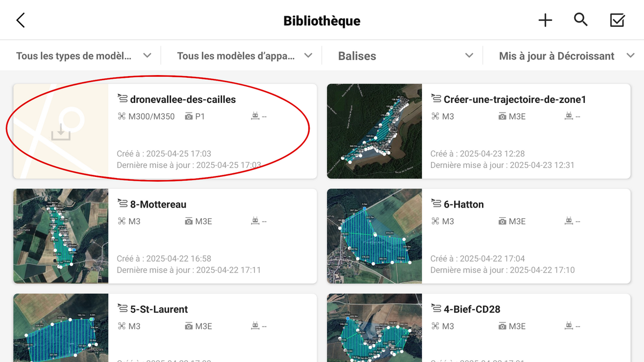
Task: Expand the 'Tous les types de modèl...' filter
Action: coord(83,56)
